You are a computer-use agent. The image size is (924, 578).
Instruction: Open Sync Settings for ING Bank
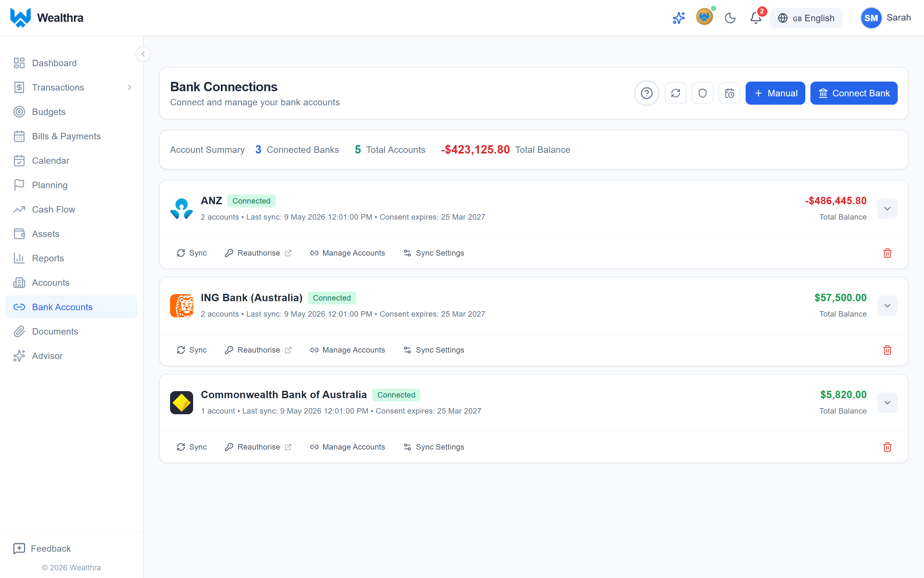coord(434,350)
